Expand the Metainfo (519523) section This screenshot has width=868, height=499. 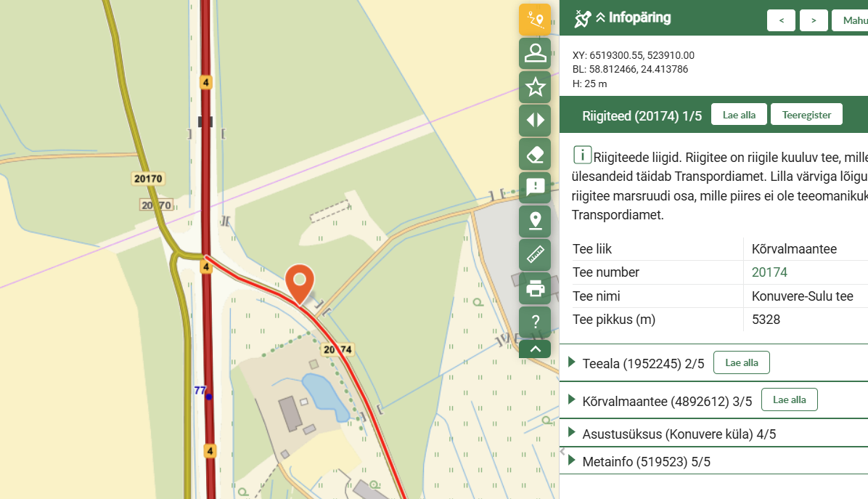pyautogui.click(x=572, y=461)
